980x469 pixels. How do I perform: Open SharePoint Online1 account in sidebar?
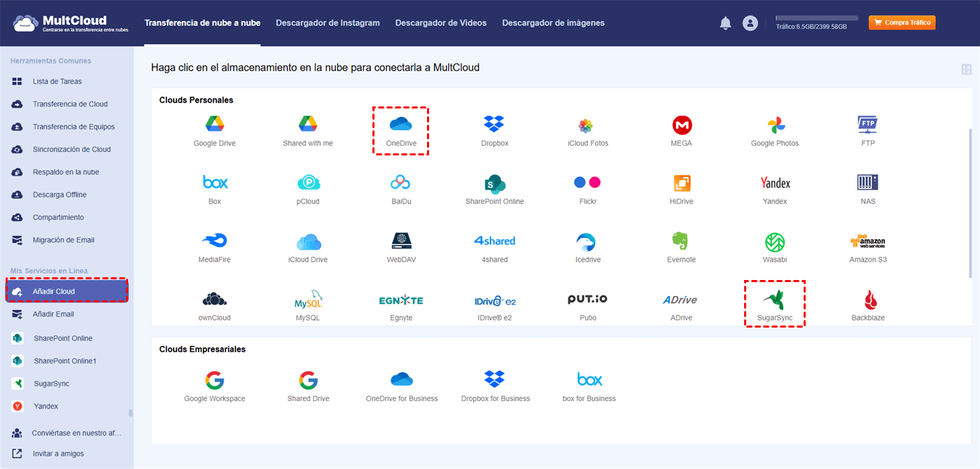pyautogui.click(x=66, y=361)
